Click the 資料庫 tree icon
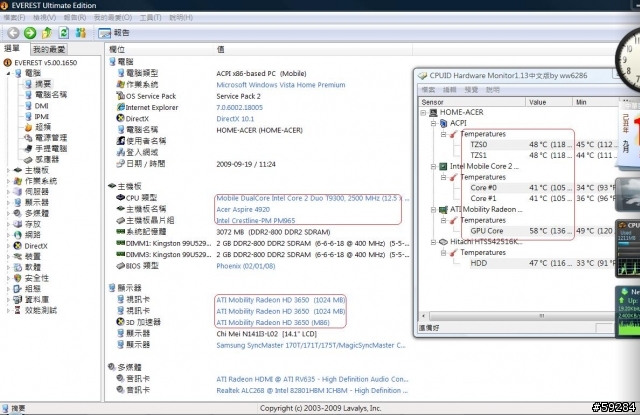This screenshot has height=415, width=640. (18, 300)
